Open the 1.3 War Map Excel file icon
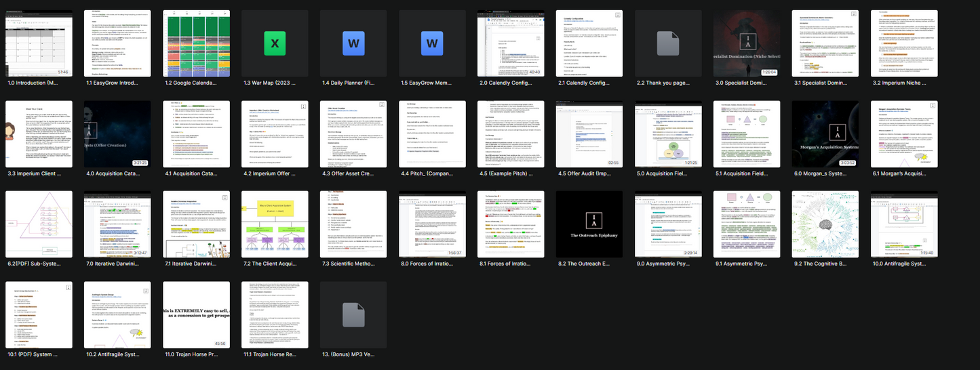This screenshot has width=980, height=370. tap(275, 43)
